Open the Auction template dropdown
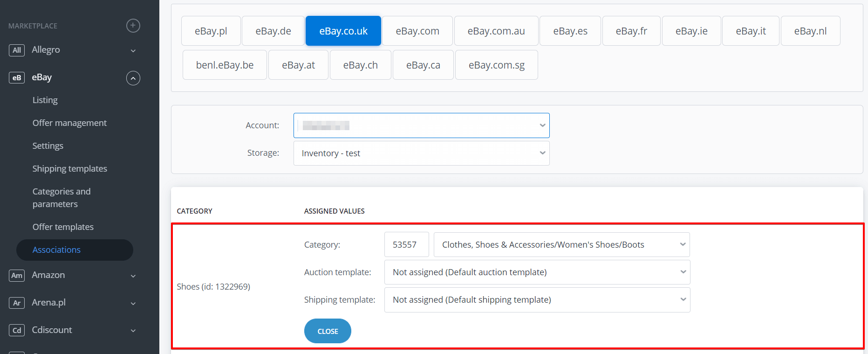Screen dimensions: 868x354 pos(537,272)
